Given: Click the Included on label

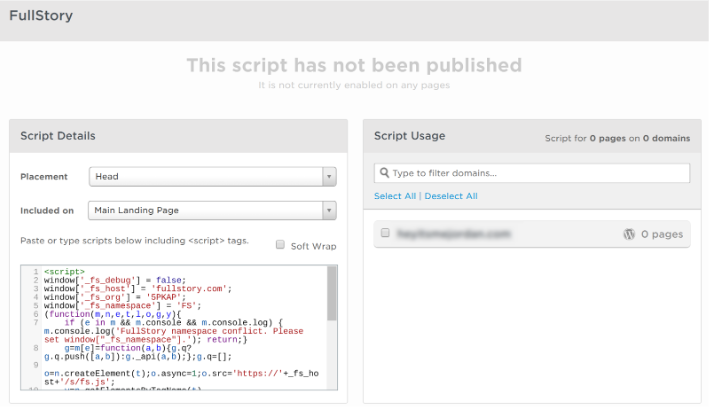Looking at the screenshot, I should point(47,211).
